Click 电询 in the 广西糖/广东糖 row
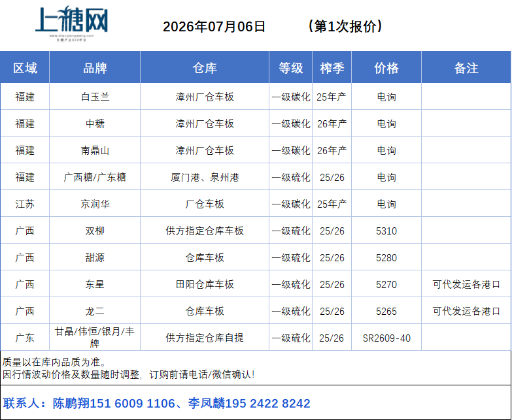 pos(386,177)
